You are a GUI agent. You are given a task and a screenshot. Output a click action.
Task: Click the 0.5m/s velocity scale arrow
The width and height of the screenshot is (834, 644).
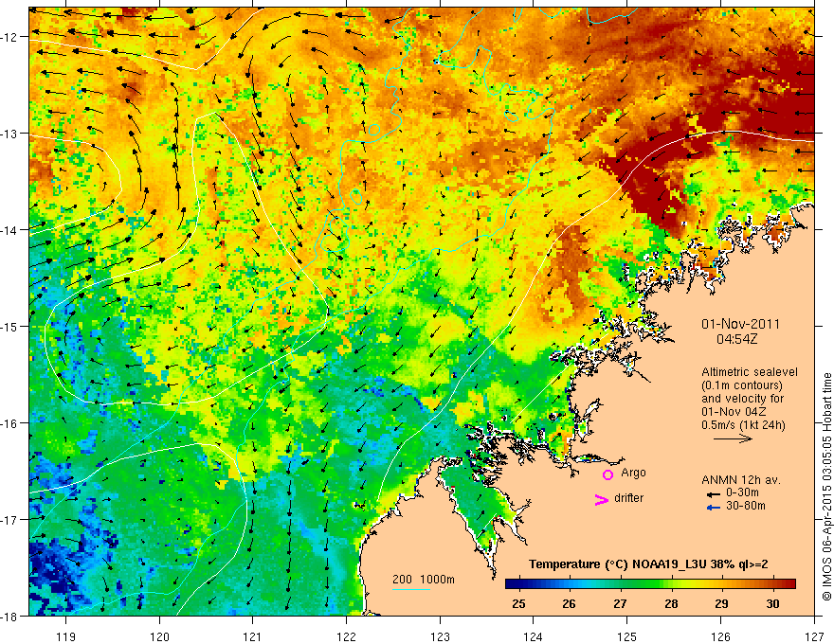pyautogui.click(x=733, y=438)
